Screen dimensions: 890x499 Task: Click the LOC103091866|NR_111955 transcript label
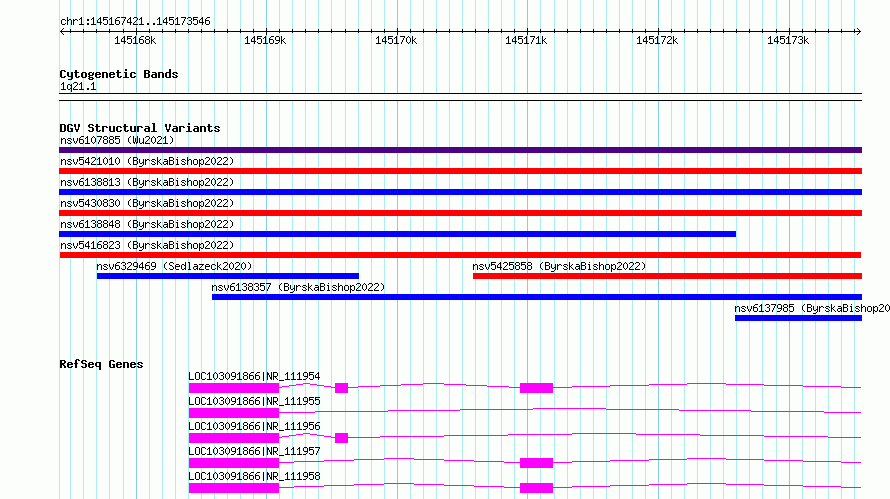pos(254,401)
